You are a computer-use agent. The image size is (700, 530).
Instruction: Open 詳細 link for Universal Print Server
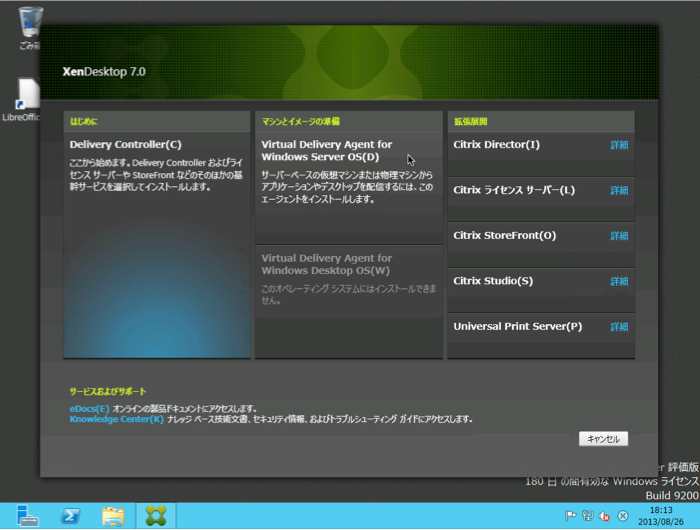tap(619, 327)
